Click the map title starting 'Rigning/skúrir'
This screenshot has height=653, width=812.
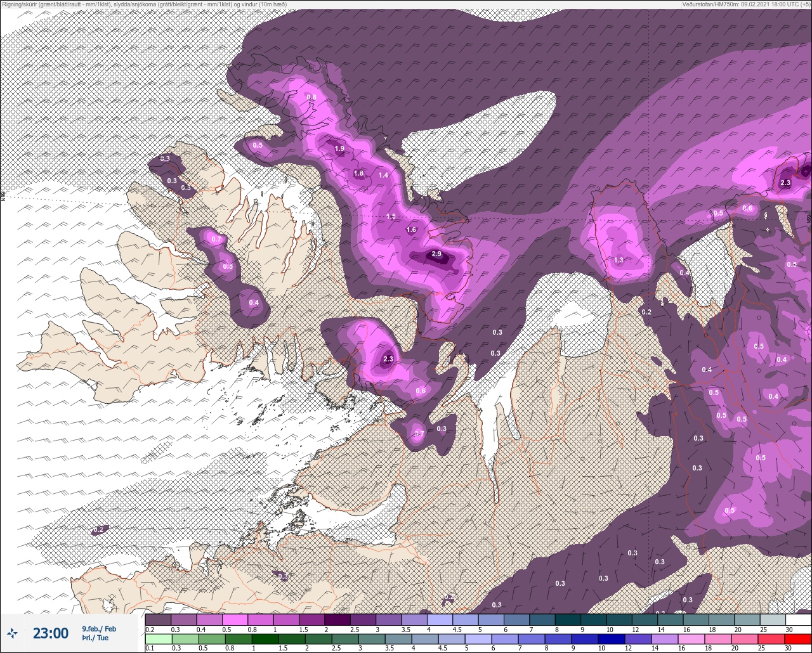144,4
